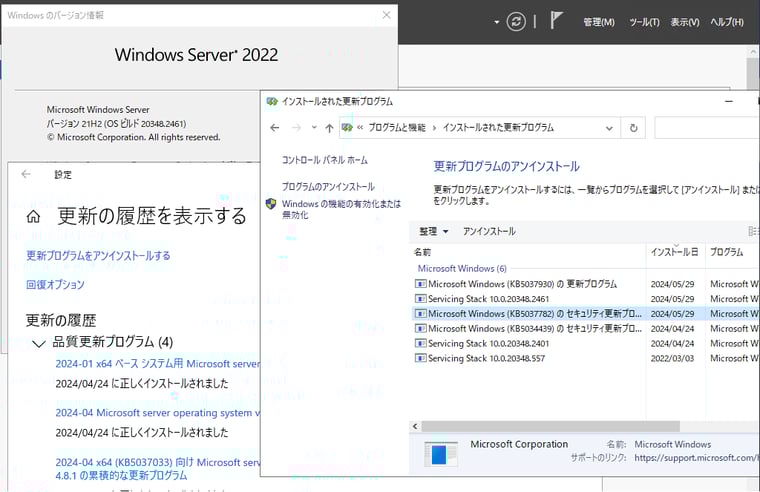Collapse the Microsoft Windows (6) group
Viewport: 760px width, 492px height.
462,269
